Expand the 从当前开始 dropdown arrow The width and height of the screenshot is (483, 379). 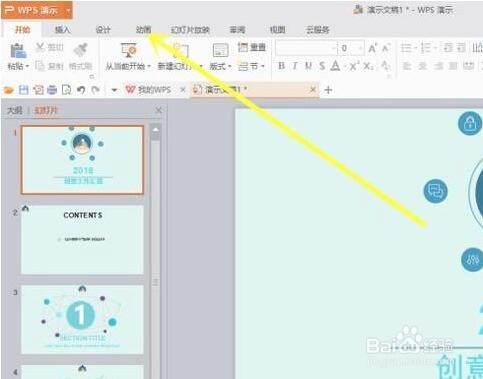click(149, 66)
